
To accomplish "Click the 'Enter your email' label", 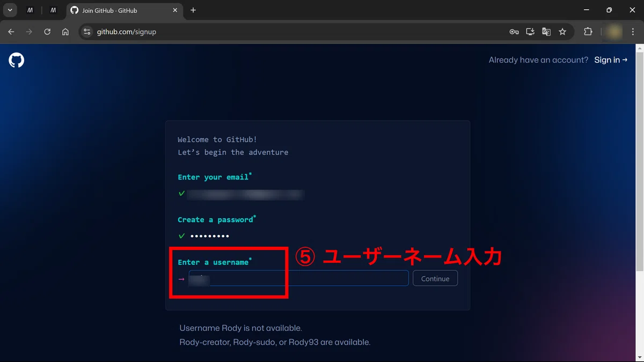I will click(x=215, y=177).
